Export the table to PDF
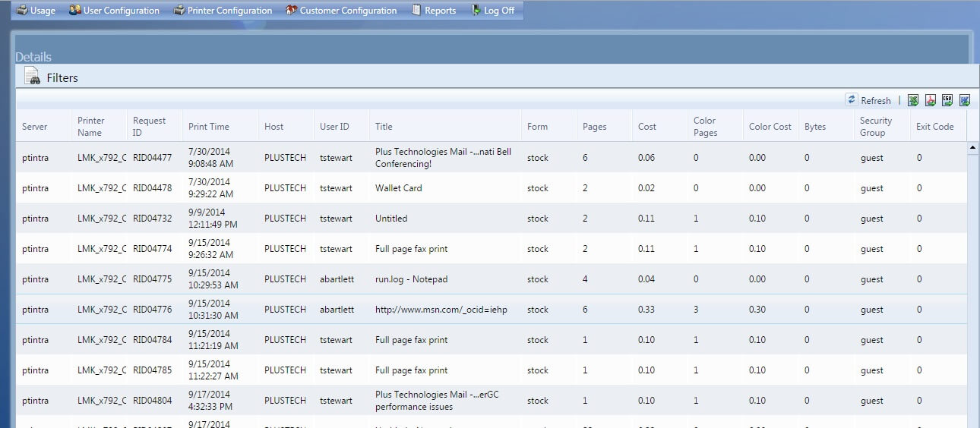 930,100
